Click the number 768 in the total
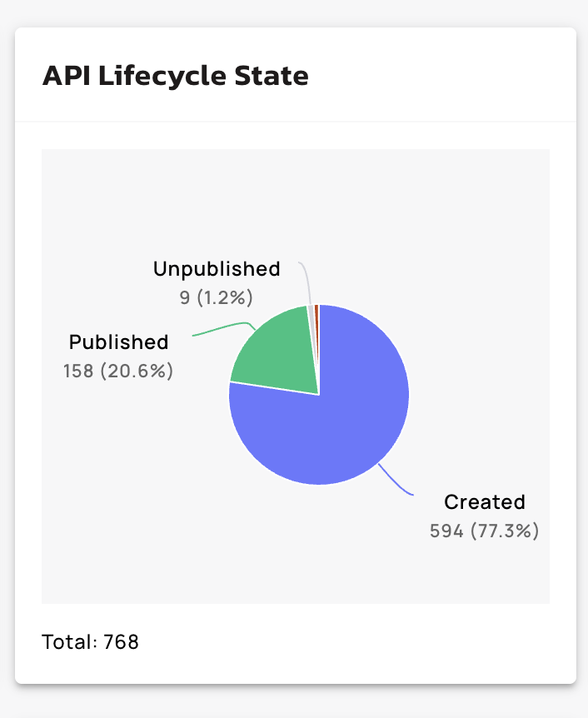This screenshot has height=718, width=588. click(x=121, y=642)
